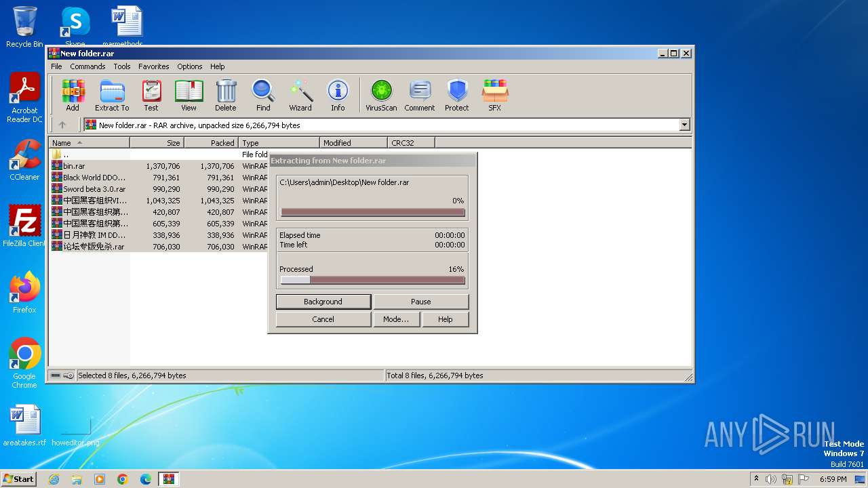Click the Chrome taskbar icon
Screen dimensions: 868x488
tap(123, 479)
